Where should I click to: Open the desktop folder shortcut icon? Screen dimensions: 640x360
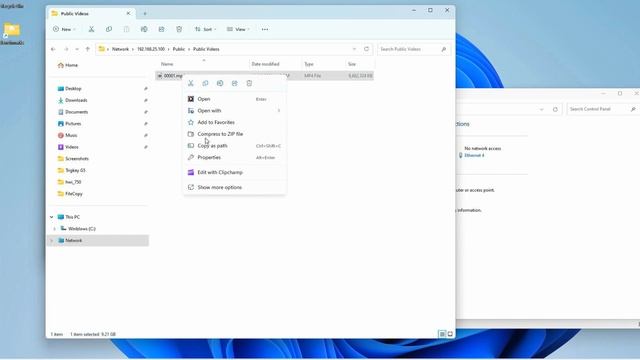(x=12, y=33)
